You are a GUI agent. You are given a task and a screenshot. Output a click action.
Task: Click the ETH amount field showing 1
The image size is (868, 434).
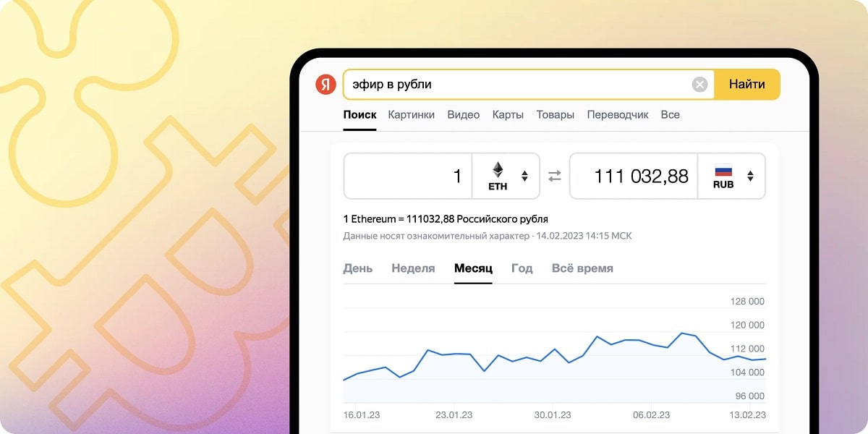coord(408,176)
